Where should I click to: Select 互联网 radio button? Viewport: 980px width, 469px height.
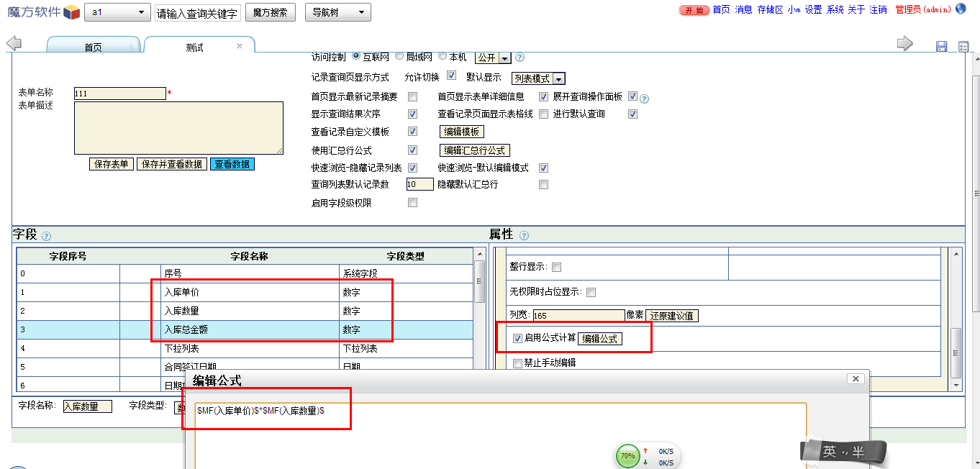[x=356, y=57]
